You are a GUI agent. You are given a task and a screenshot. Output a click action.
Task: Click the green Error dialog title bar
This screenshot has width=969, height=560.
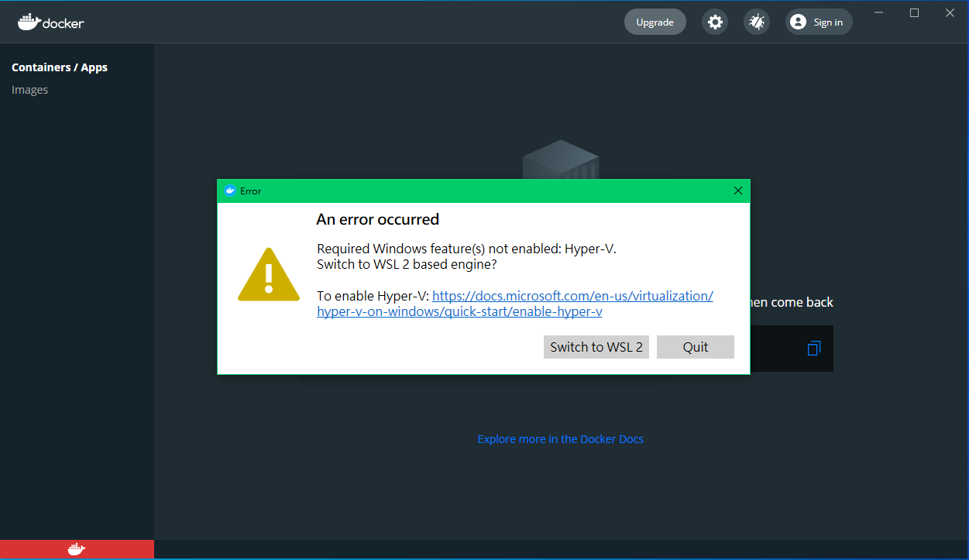[x=480, y=191]
